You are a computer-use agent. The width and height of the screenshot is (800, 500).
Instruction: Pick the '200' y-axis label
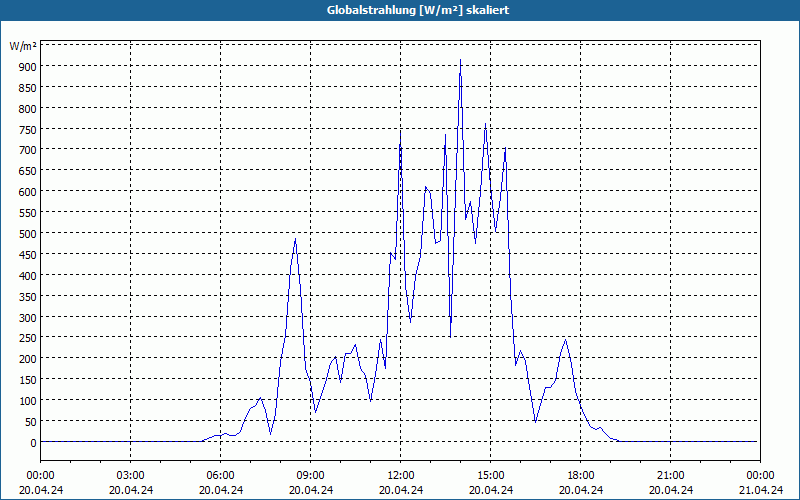pyautogui.click(x=28, y=359)
